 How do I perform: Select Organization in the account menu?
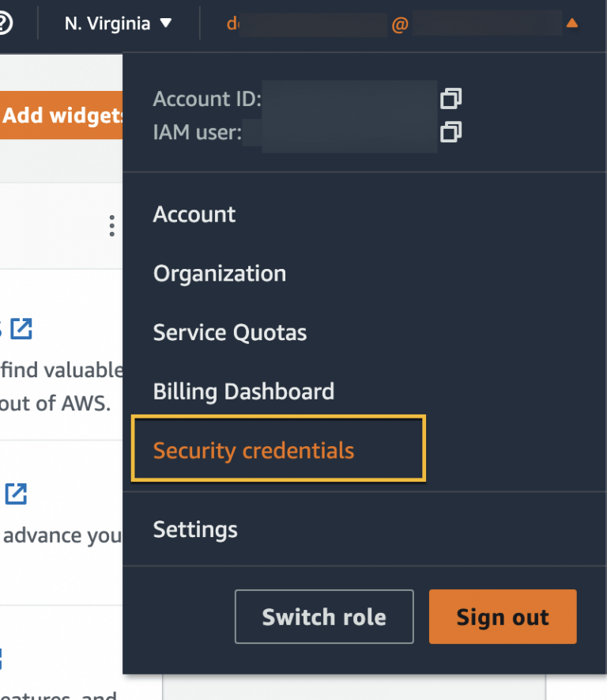click(219, 273)
